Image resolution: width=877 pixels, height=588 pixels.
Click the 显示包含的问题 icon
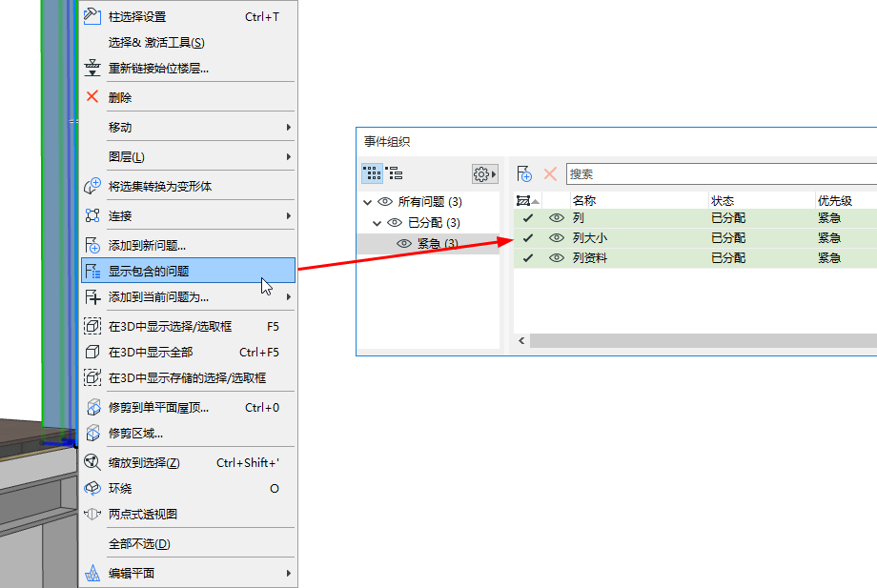92,271
